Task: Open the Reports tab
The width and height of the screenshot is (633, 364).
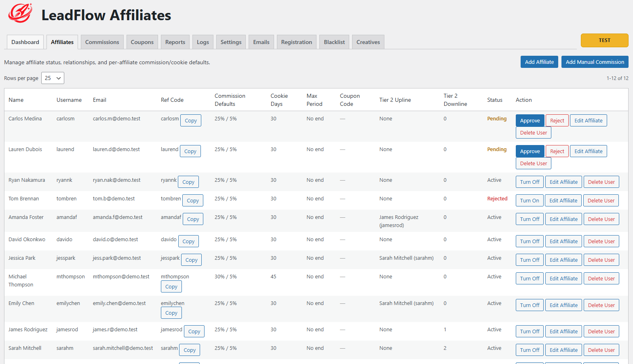Action: [175, 42]
